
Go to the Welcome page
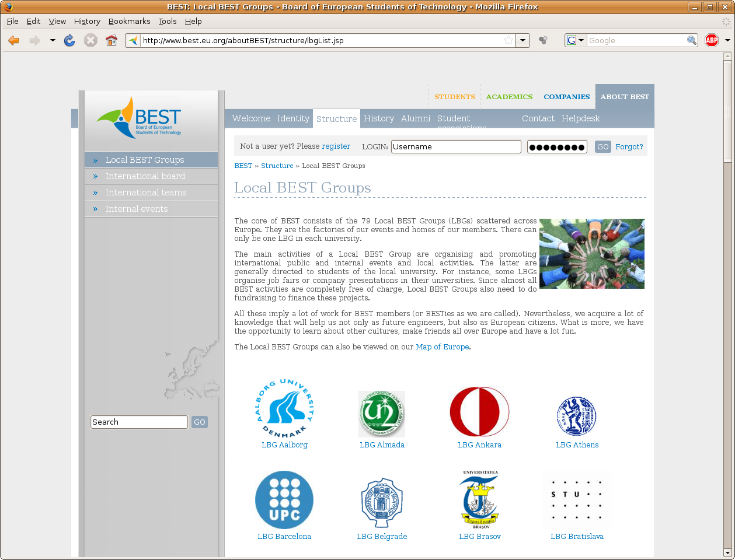[252, 118]
